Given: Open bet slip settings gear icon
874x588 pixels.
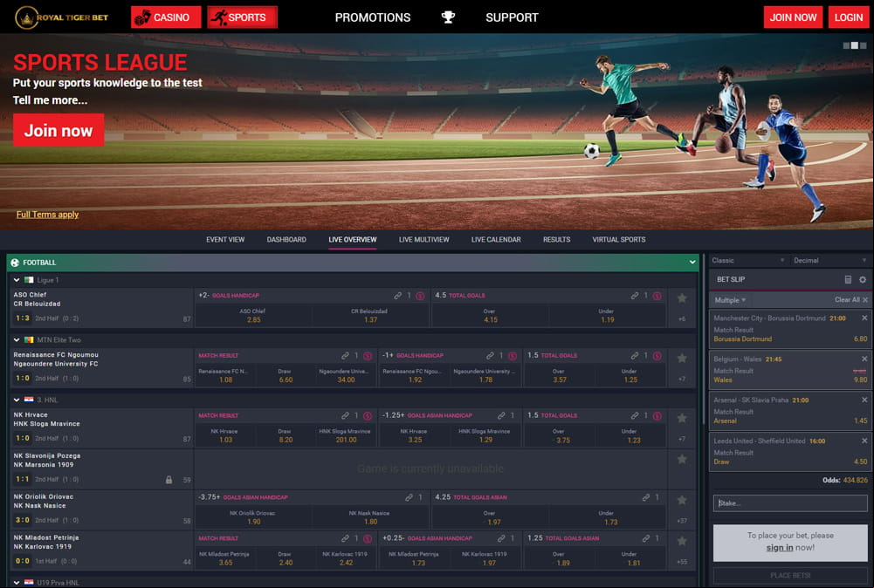Looking at the screenshot, I should click(863, 279).
